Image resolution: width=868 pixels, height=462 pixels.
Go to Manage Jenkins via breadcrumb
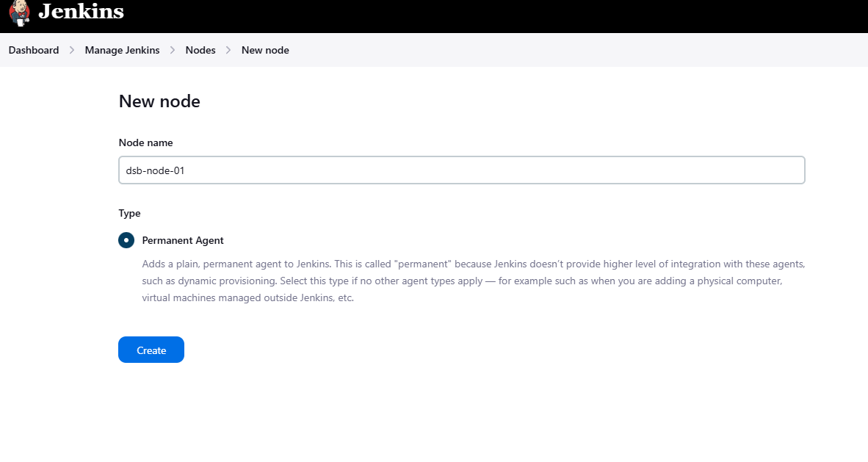(x=122, y=51)
